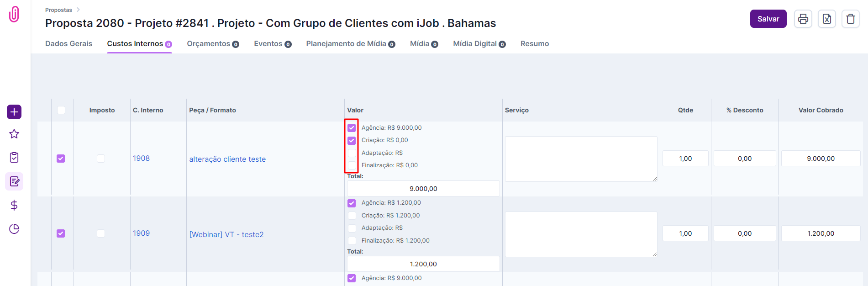Export proposal with the Excel icon
The height and width of the screenshot is (286, 868).
point(826,19)
